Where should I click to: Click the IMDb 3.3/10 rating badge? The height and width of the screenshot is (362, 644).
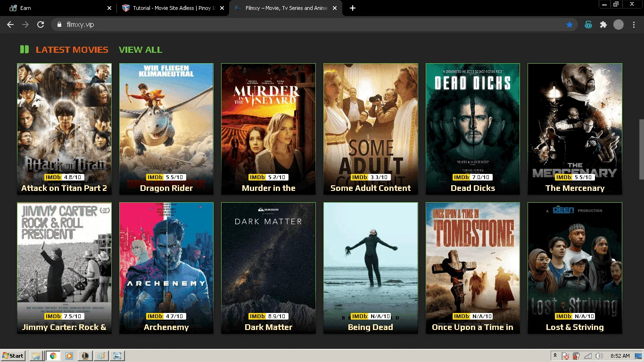coord(371,177)
